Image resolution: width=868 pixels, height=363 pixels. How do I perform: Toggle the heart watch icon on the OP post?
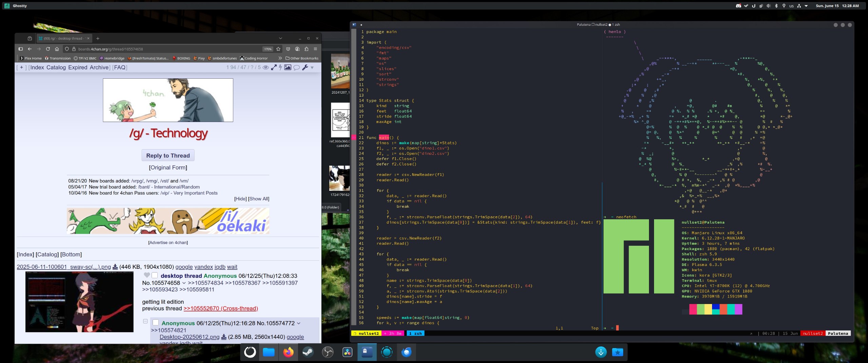click(147, 275)
